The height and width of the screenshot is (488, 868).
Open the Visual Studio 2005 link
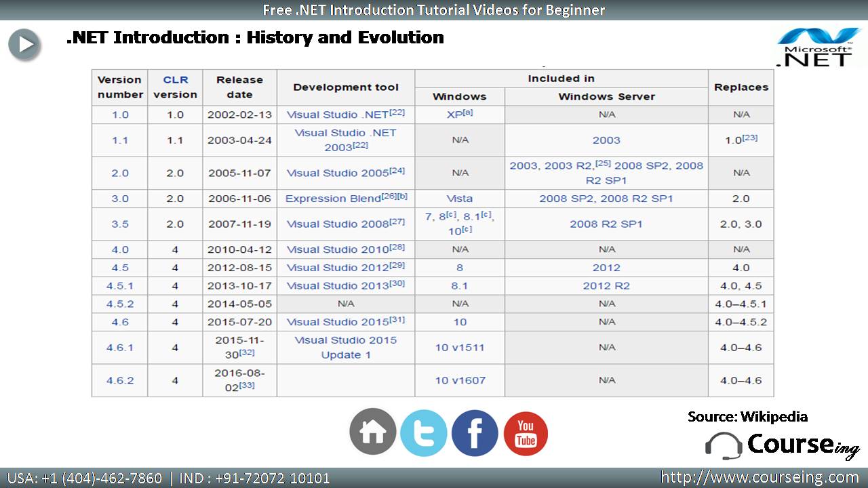pos(338,173)
